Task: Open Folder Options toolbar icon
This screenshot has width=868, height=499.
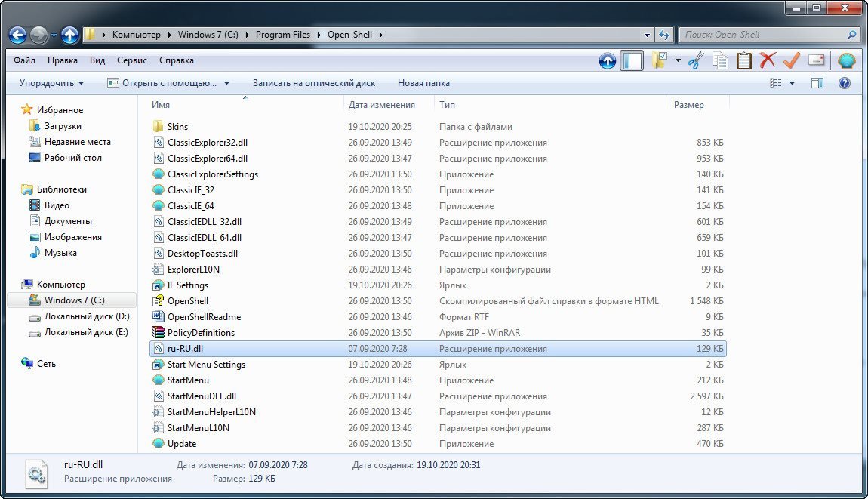Action: 659,60
